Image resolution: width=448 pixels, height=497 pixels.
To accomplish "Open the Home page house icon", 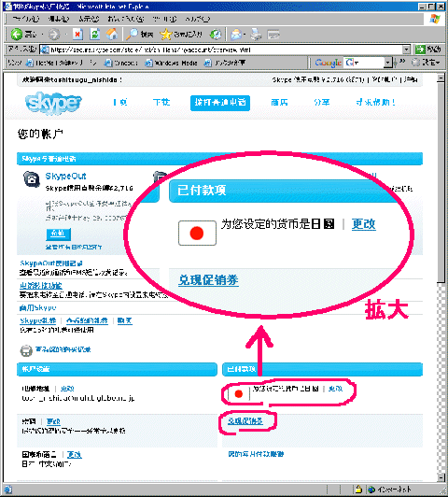I will point(111,35).
